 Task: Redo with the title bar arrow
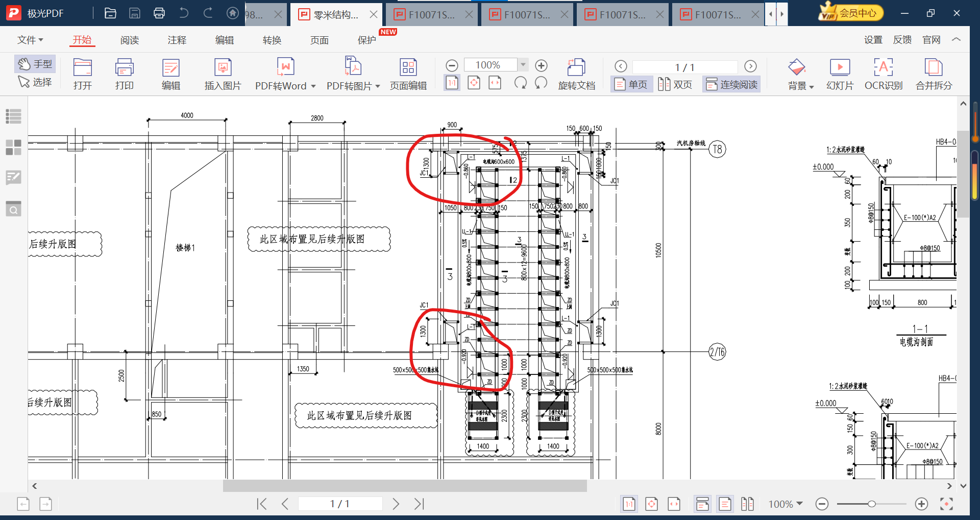pyautogui.click(x=208, y=13)
